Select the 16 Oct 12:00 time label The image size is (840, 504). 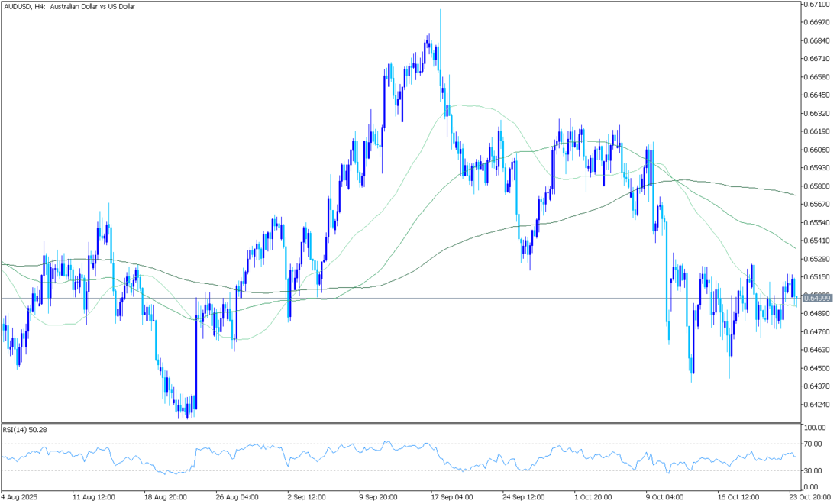coord(739,495)
